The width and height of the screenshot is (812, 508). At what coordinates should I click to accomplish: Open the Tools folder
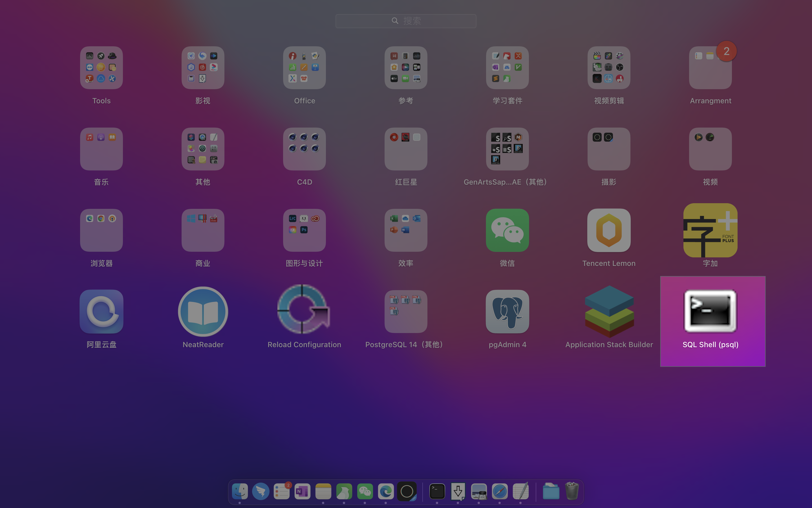[x=101, y=67]
